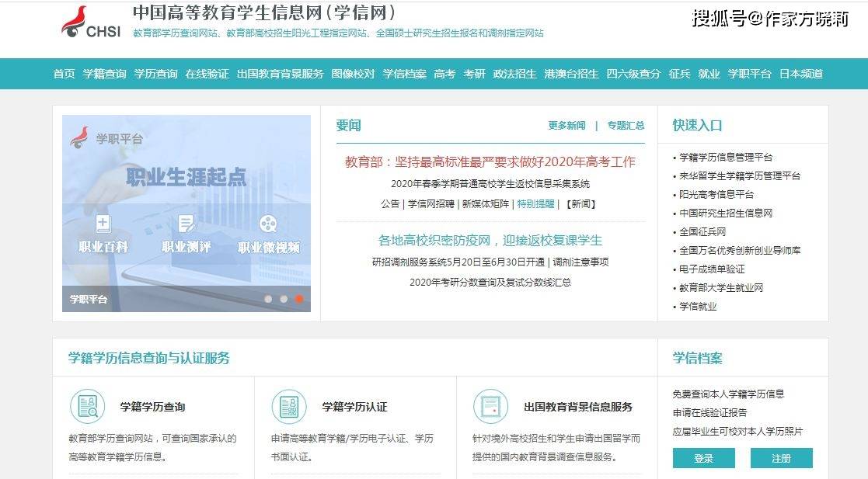
Task: Open the red headline about 2020年高考工作
Action: pos(490,161)
